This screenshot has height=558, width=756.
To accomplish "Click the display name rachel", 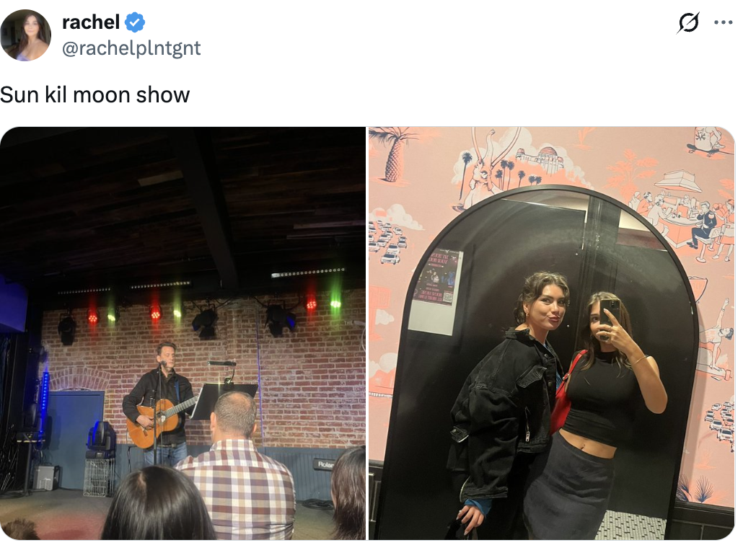I will point(91,22).
